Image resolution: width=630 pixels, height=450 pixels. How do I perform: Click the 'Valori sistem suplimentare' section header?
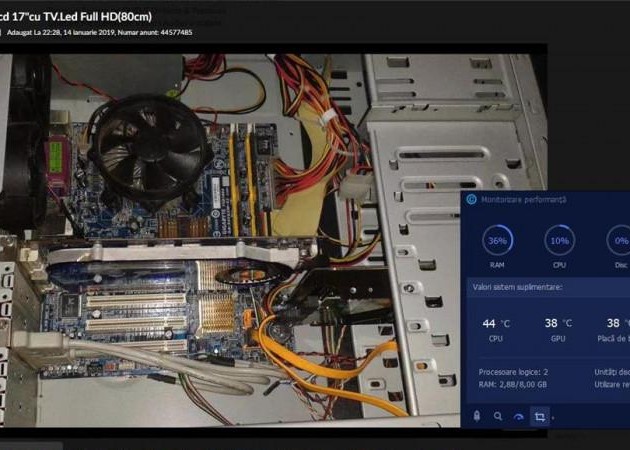pyautogui.click(x=517, y=287)
